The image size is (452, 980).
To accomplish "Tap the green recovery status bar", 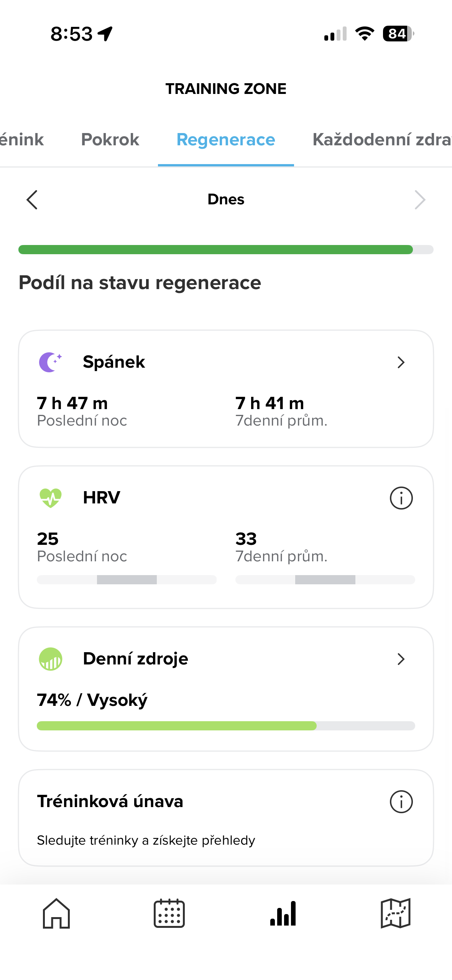I will (x=226, y=250).
